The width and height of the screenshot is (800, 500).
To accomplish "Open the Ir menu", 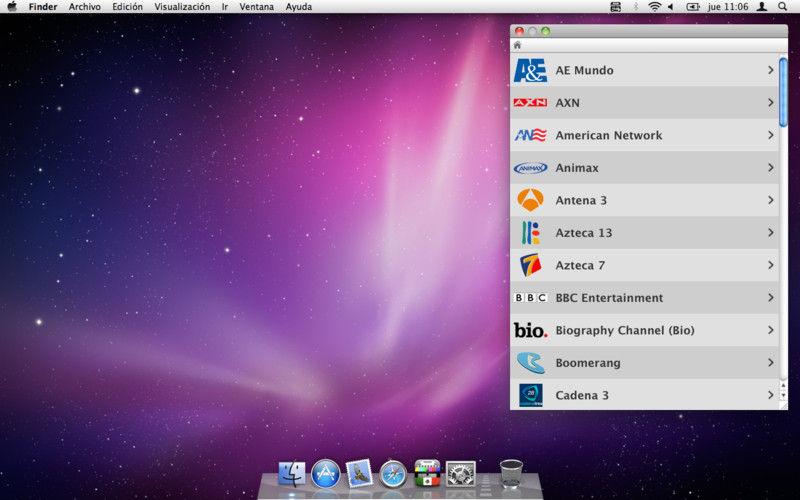I will point(224,7).
